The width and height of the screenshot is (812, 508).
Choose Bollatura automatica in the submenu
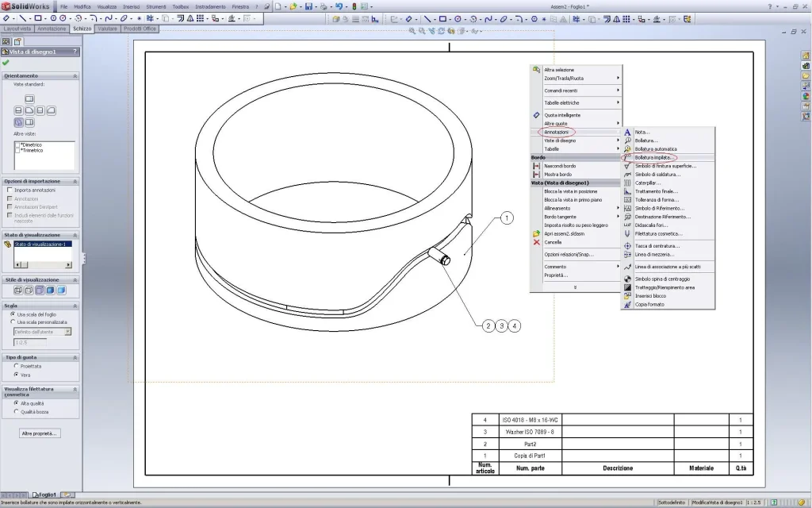click(x=668, y=149)
